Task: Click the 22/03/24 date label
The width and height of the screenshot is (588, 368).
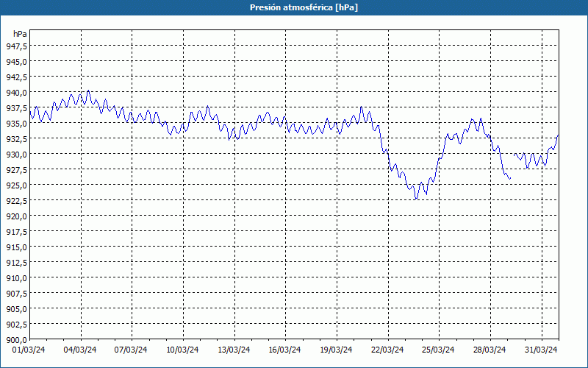Action: tap(387, 350)
